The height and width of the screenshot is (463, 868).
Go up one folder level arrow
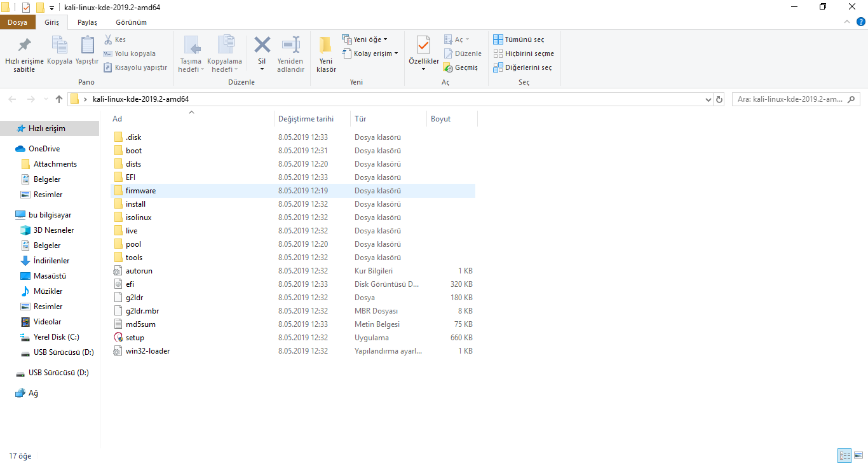59,99
